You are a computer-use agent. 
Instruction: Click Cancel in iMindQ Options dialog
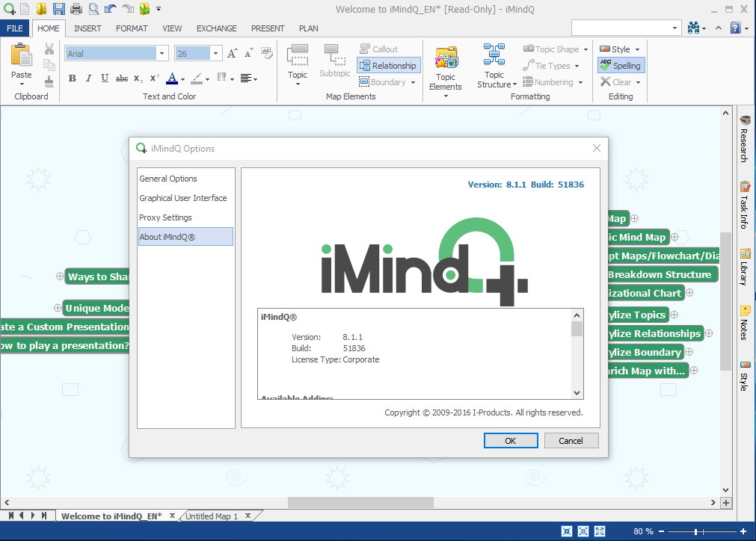[571, 440]
